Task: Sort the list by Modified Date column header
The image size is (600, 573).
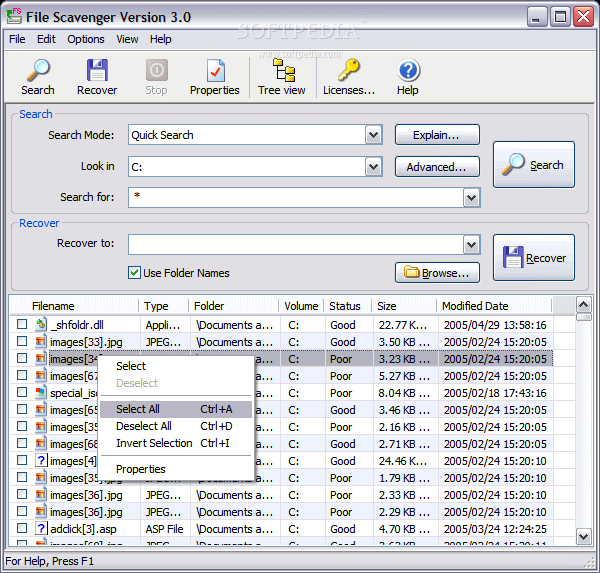Action: click(x=494, y=306)
